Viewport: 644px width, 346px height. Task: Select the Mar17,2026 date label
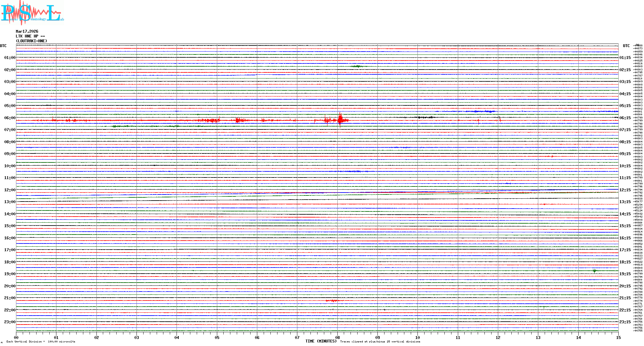tap(27, 31)
